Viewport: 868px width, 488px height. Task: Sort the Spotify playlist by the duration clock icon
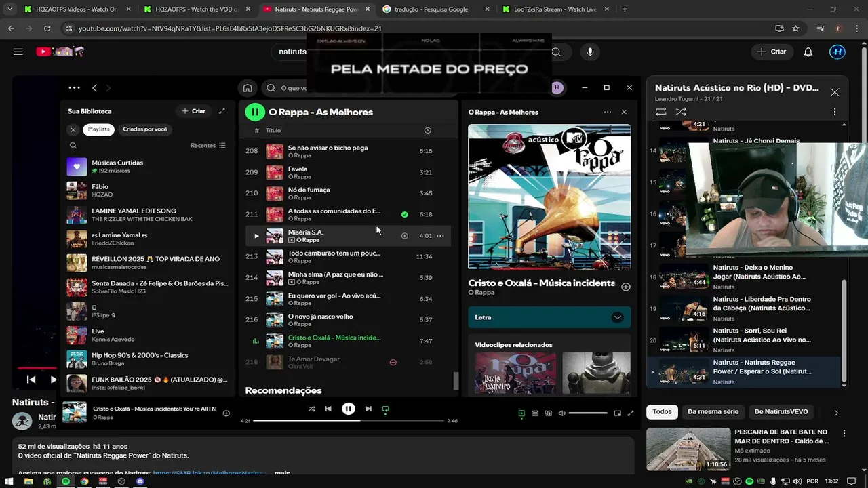(427, 130)
